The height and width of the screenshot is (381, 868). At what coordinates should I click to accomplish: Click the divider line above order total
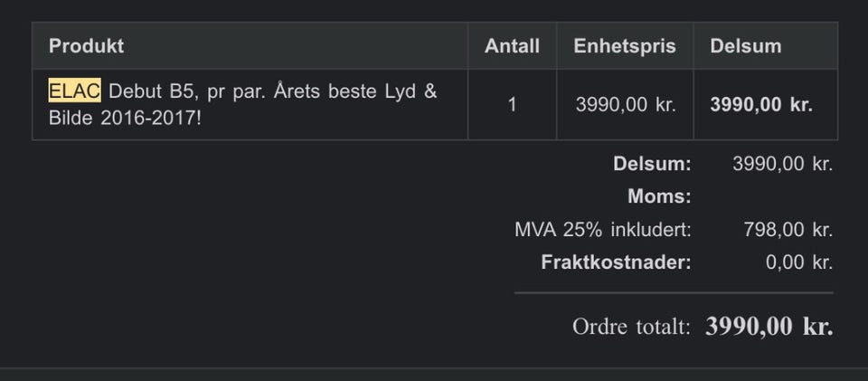point(674,292)
